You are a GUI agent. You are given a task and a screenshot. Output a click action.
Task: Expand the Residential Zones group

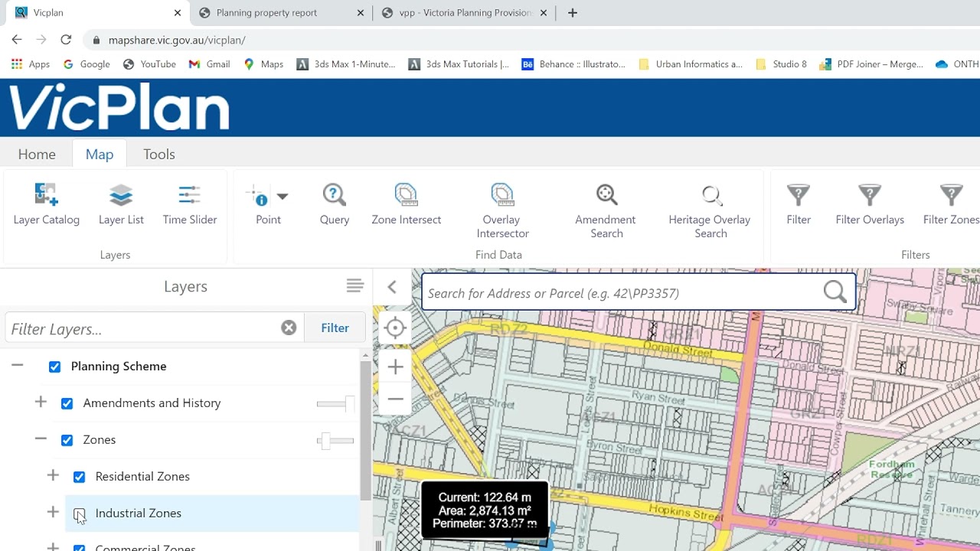(x=53, y=475)
